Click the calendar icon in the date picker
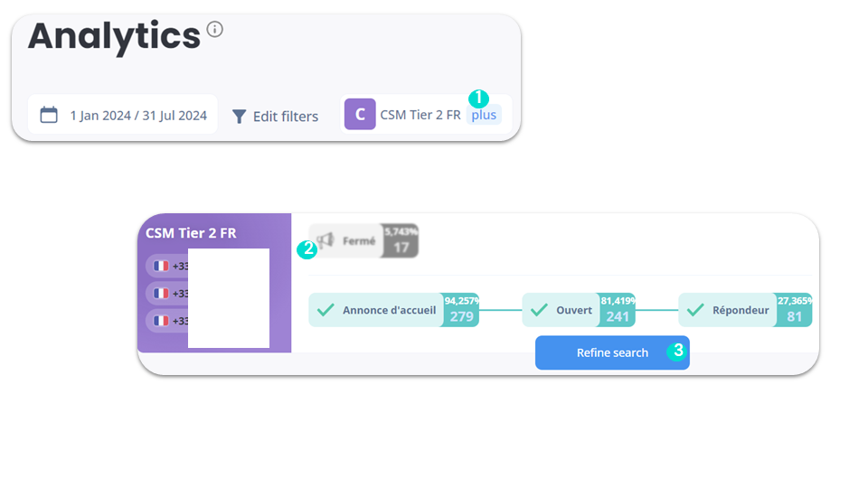The image size is (868, 488). (x=49, y=115)
